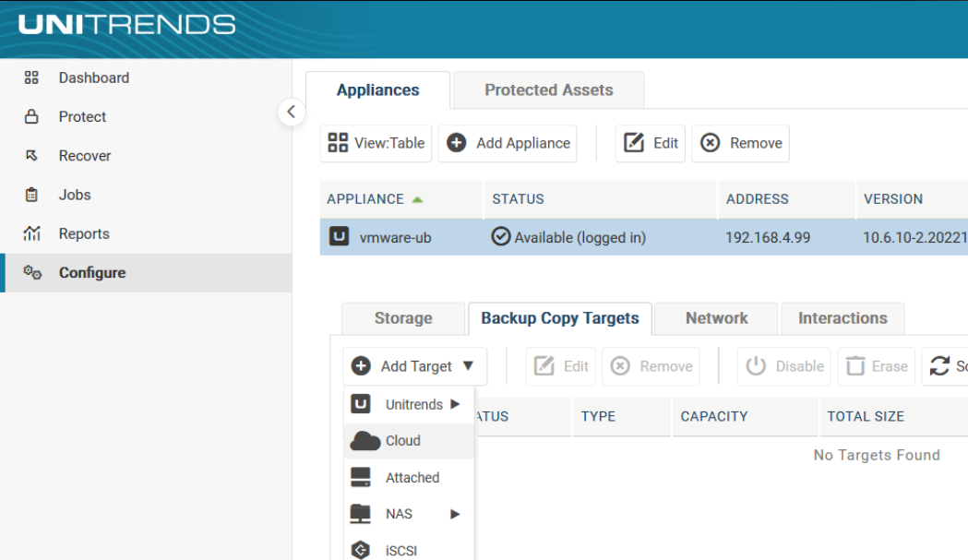Click the trash icon on Erase
Image resolution: width=968 pixels, height=560 pixels.
855,366
